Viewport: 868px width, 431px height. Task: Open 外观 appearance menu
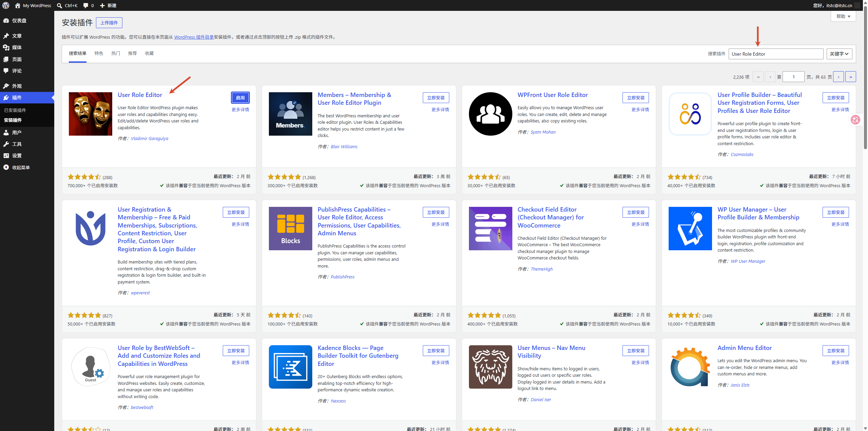[27, 86]
